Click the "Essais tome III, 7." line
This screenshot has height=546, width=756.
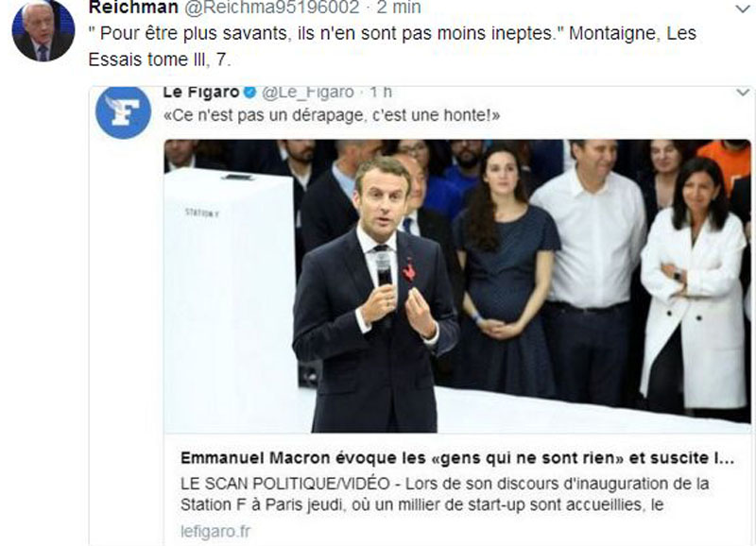160,60
